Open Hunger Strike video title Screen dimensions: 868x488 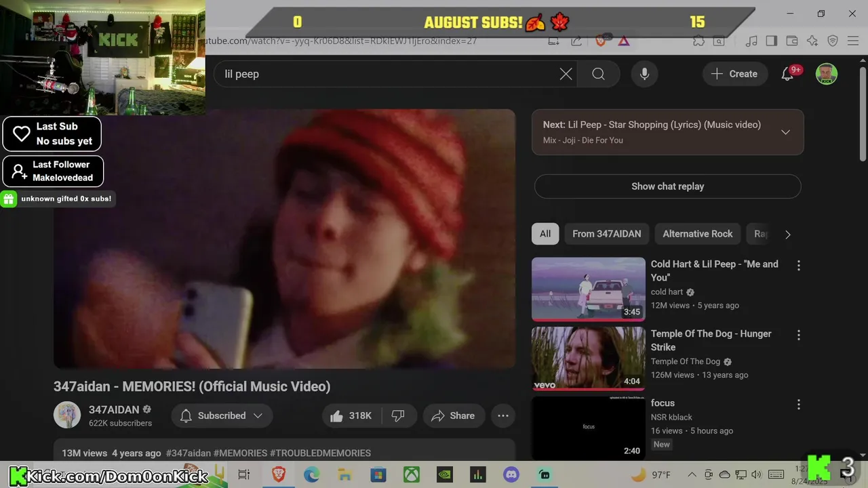pos(711,340)
